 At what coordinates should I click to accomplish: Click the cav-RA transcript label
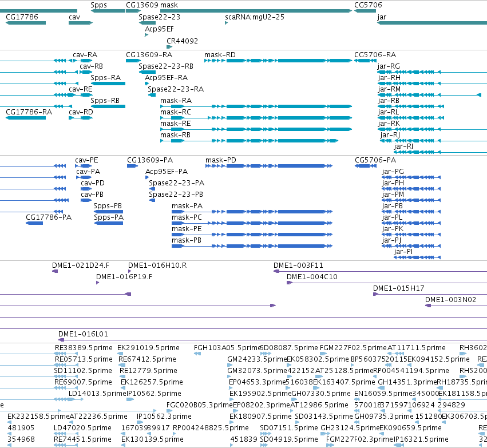pyautogui.click(x=85, y=55)
